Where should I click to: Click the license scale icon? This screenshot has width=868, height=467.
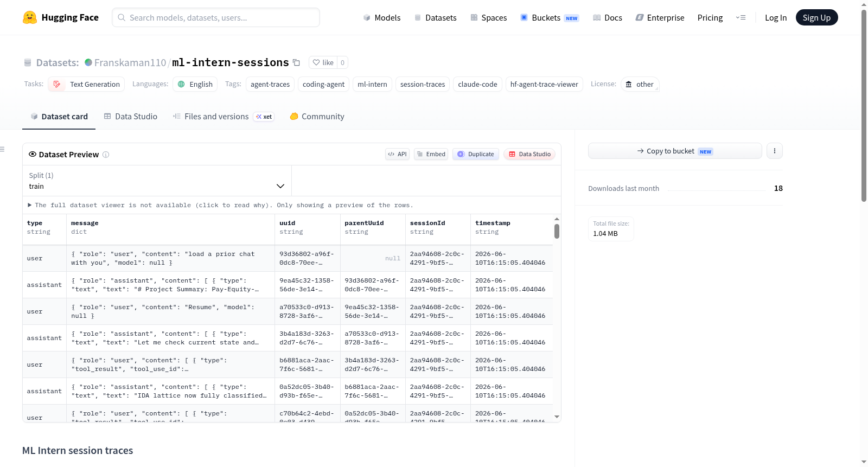click(x=629, y=84)
